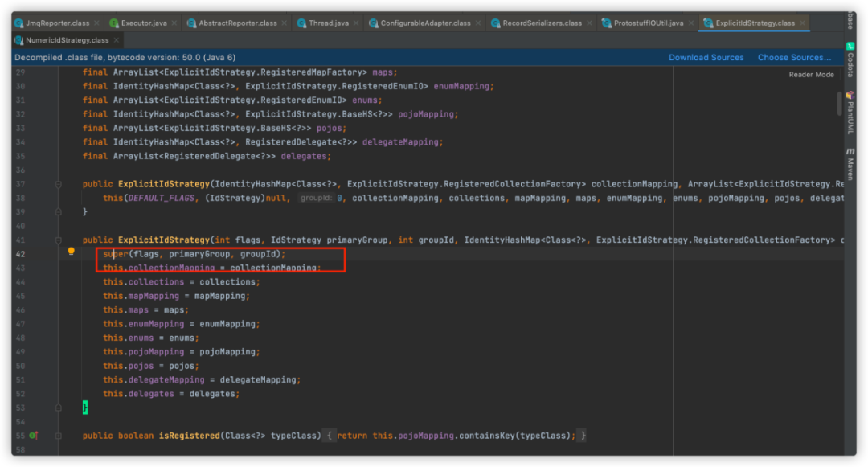Click 'this.mapMapping' on line 45
Viewport: 868px width, 467px height.
click(x=141, y=296)
